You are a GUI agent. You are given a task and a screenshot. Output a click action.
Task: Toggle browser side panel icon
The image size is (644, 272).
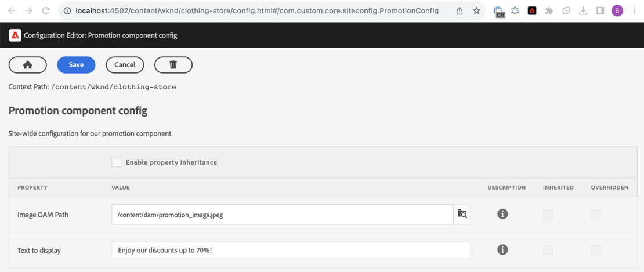[600, 11]
